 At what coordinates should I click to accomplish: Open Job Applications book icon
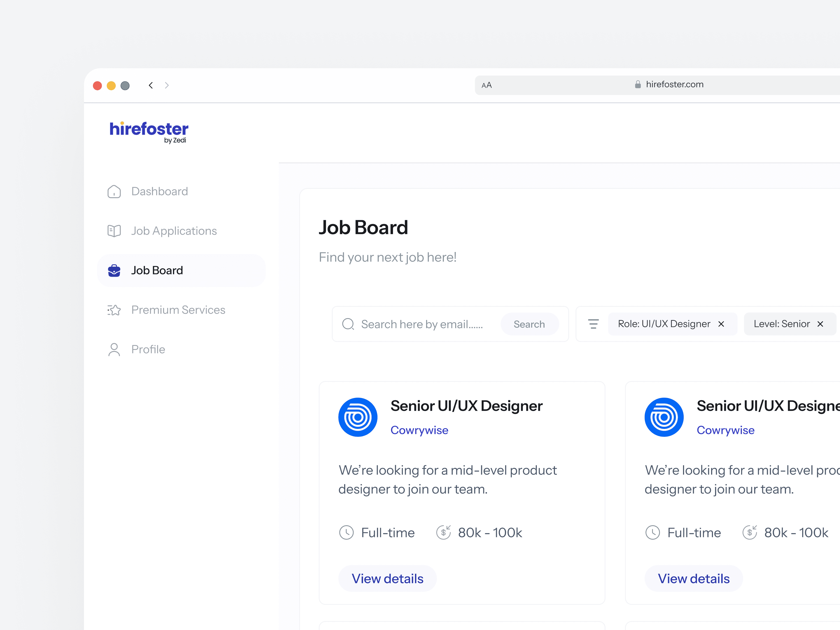point(114,231)
